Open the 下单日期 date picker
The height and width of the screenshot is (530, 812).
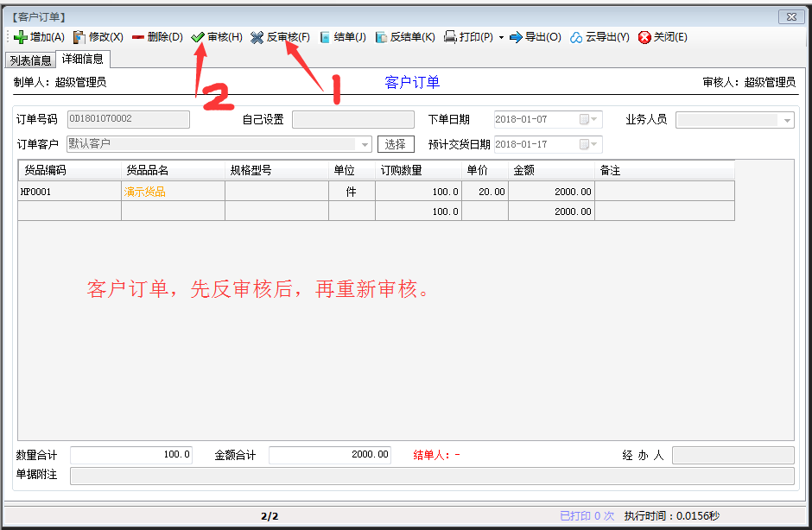click(x=593, y=119)
